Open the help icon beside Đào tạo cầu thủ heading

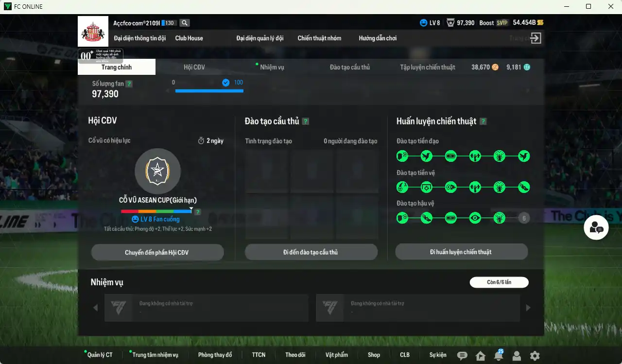point(305,121)
